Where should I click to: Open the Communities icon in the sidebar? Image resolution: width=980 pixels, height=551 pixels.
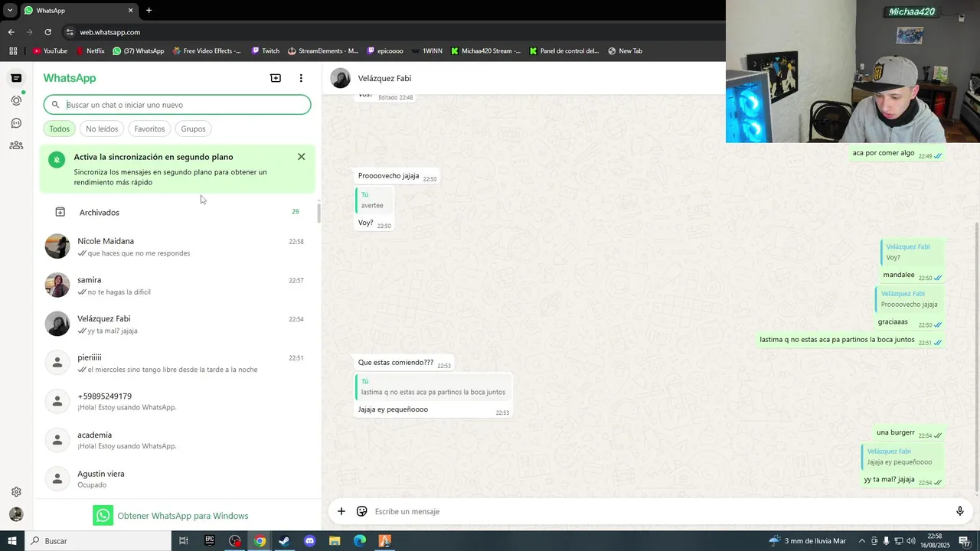(x=16, y=145)
